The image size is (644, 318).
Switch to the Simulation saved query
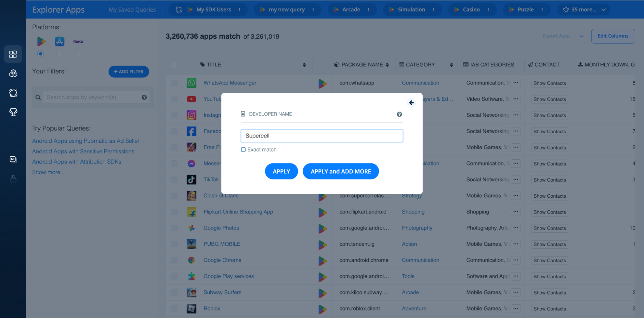click(411, 10)
